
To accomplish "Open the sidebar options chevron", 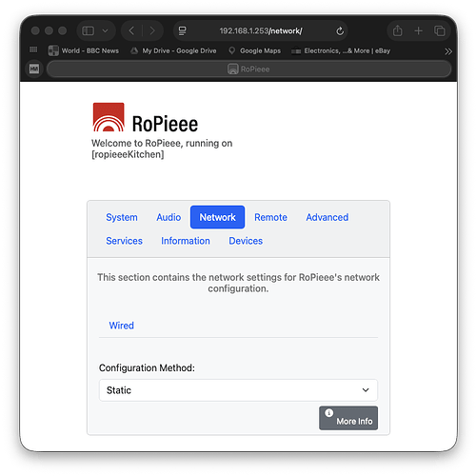I will (105, 30).
